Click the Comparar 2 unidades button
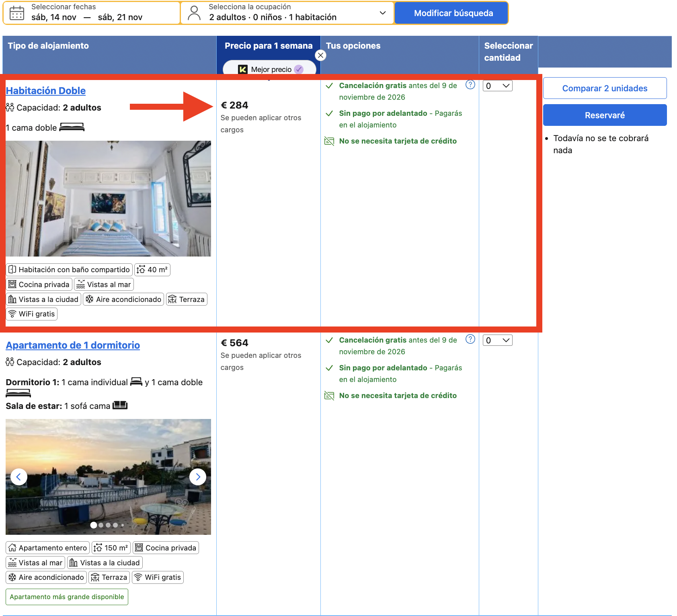 pyautogui.click(x=605, y=88)
